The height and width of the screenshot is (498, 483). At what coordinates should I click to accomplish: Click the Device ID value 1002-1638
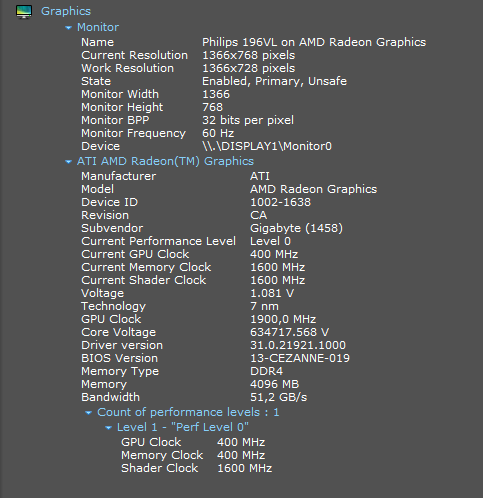point(280,202)
